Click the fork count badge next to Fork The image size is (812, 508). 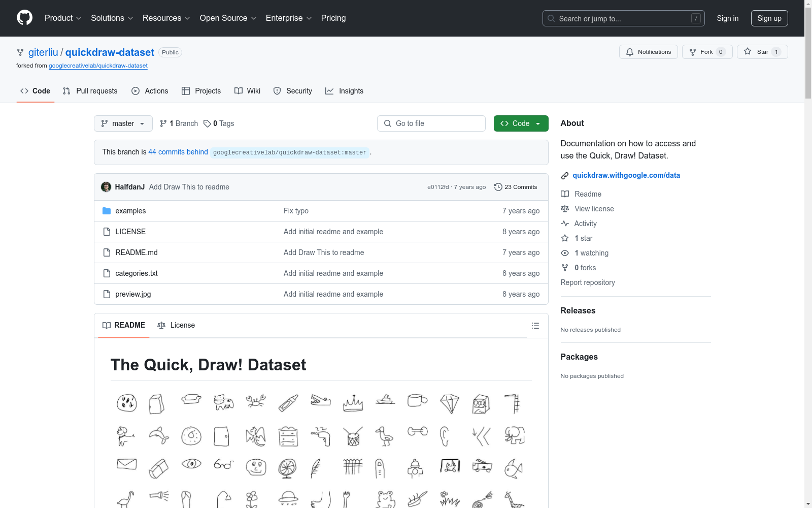click(x=721, y=52)
